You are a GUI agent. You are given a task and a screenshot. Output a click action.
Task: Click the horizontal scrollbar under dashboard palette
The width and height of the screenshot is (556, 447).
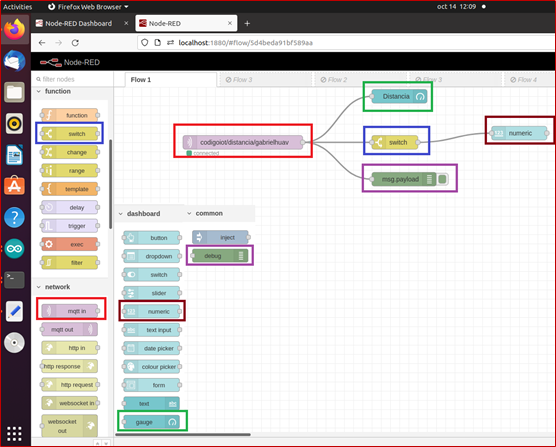point(183,434)
